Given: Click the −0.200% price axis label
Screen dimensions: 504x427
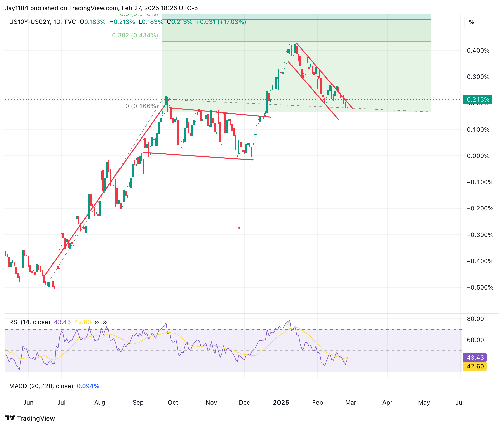Looking at the screenshot, I should click(x=480, y=208).
